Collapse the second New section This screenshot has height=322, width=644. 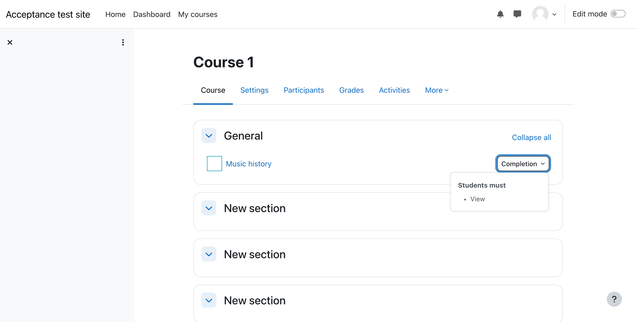point(209,254)
